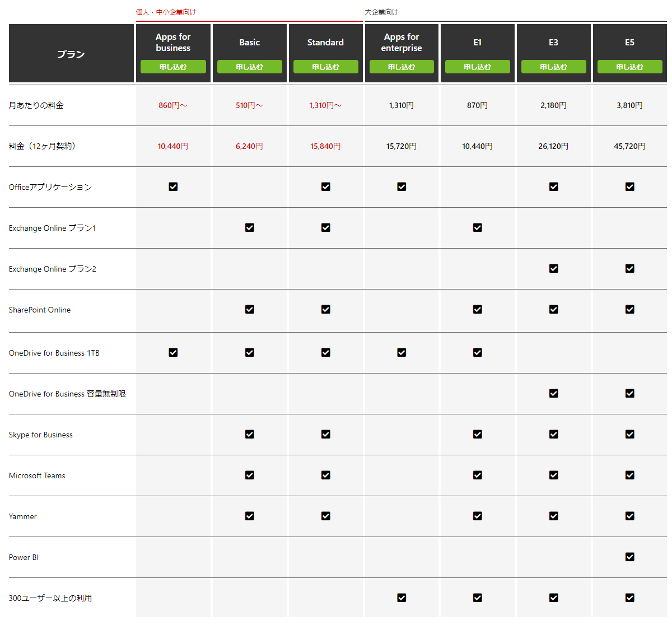Click the 870円 monthly price for E1
This screenshot has width=672, height=625.
(x=478, y=105)
